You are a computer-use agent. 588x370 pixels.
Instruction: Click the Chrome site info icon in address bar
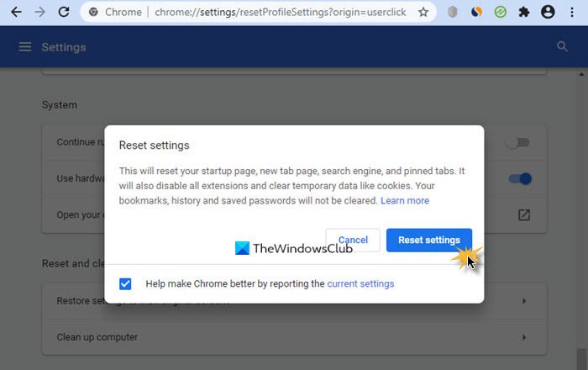93,12
